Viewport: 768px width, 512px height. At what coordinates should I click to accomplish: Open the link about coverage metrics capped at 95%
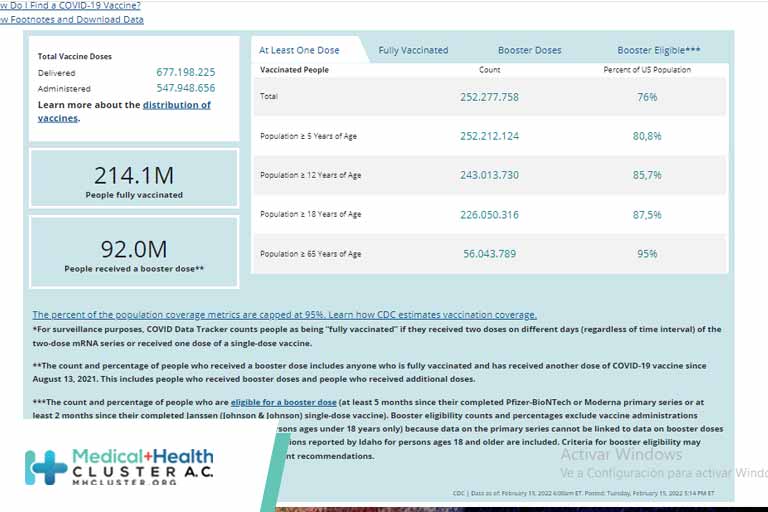pyautogui.click(x=285, y=315)
